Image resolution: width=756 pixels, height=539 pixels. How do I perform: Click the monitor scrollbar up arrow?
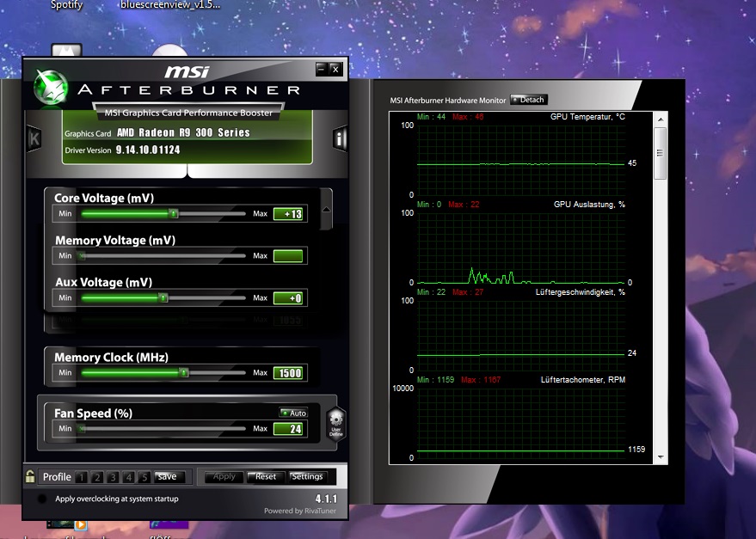pos(661,119)
